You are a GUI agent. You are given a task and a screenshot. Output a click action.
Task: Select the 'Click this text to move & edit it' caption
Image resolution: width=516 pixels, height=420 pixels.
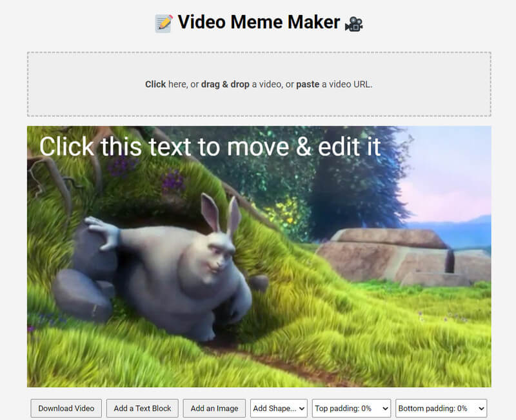[210, 146]
